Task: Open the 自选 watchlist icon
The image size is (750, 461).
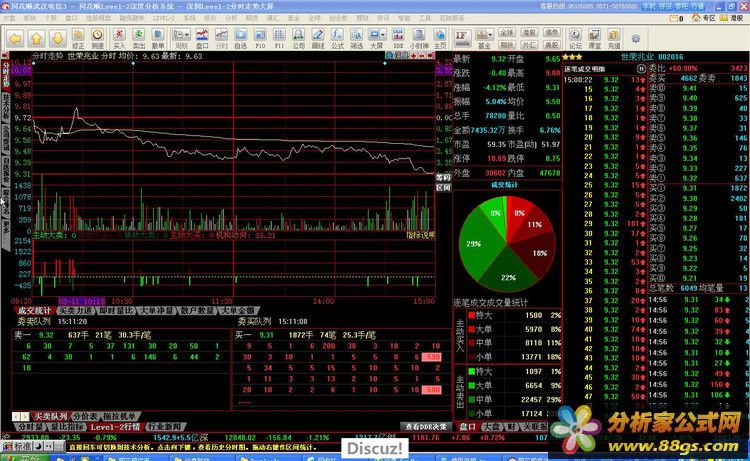Action: pos(241,38)
